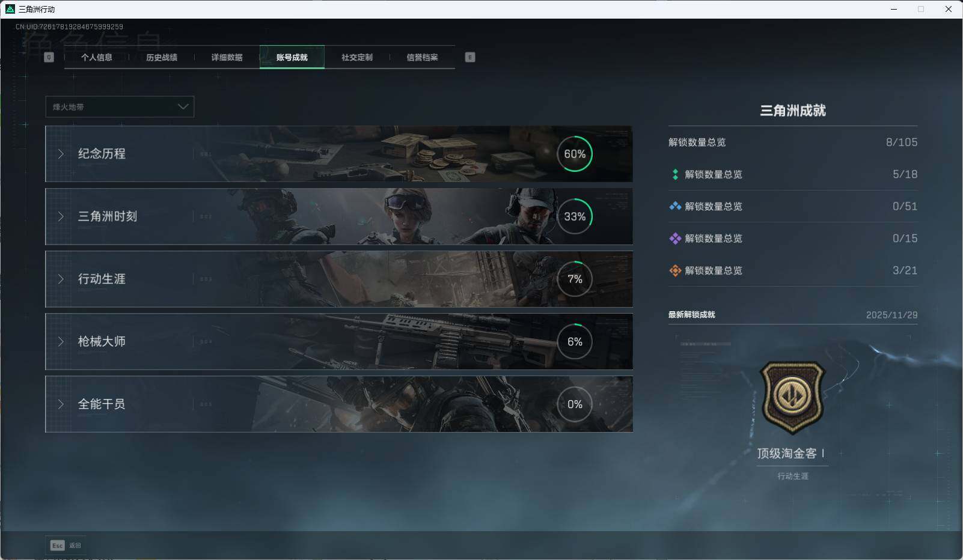Open the 详细数据 tab

pyautogui.click(x=227, y=57)
